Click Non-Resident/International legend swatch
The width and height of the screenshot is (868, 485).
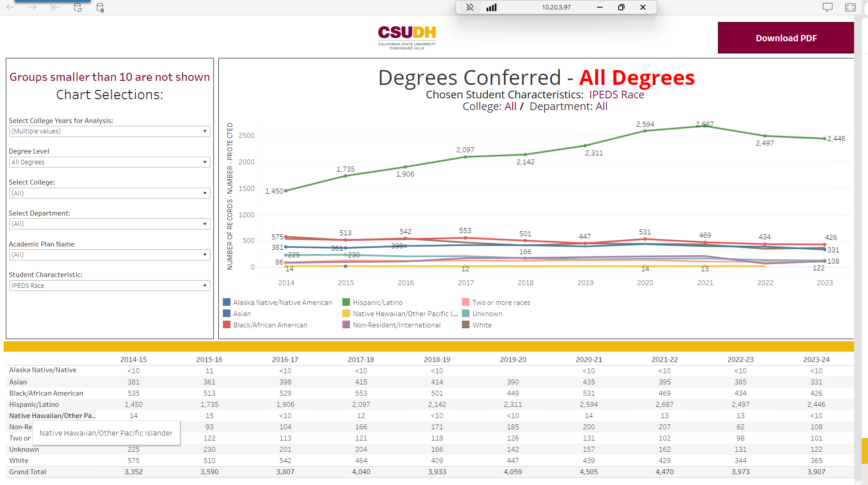[x=346, y=325]
